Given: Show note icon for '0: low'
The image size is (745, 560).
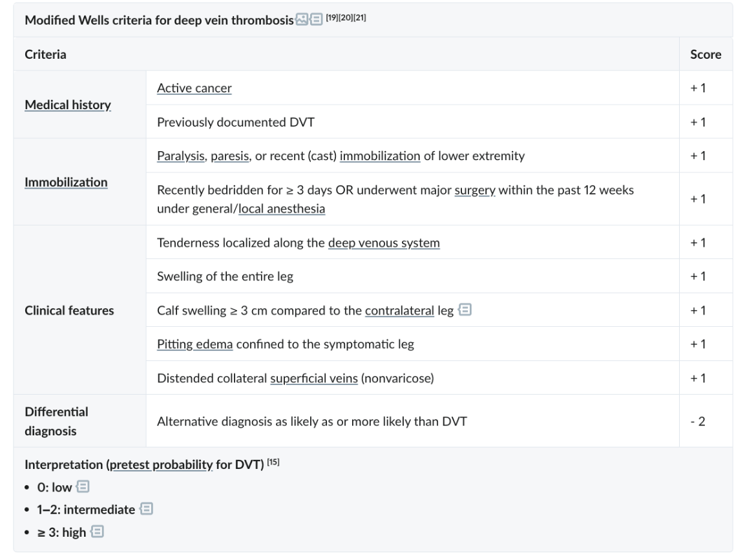Looking at the screenshot, I should 83,486.
